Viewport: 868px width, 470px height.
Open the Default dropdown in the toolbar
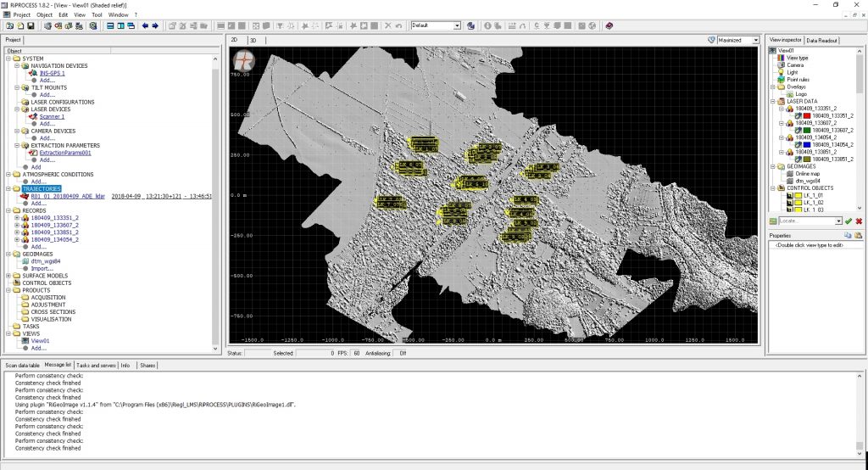pyautogui.click(x=457, y=26)
